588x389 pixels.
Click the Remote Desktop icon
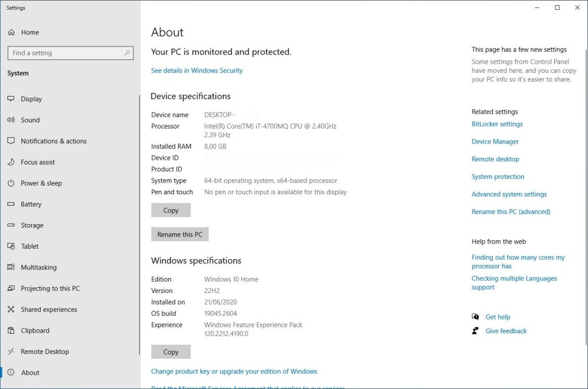(x=11, y=351)
